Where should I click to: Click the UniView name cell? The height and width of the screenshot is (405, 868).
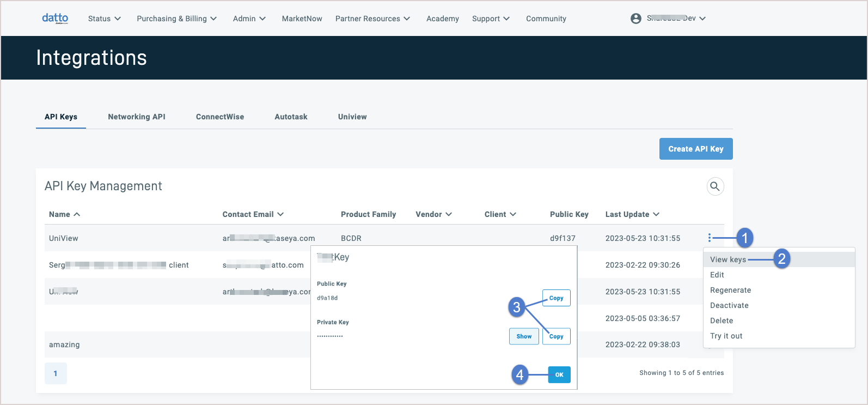click(x=64, y=238)
